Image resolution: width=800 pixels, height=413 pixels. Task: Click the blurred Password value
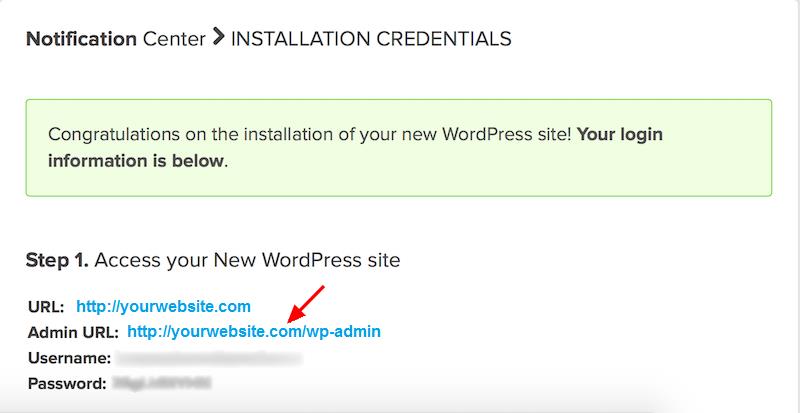(162, 383)
